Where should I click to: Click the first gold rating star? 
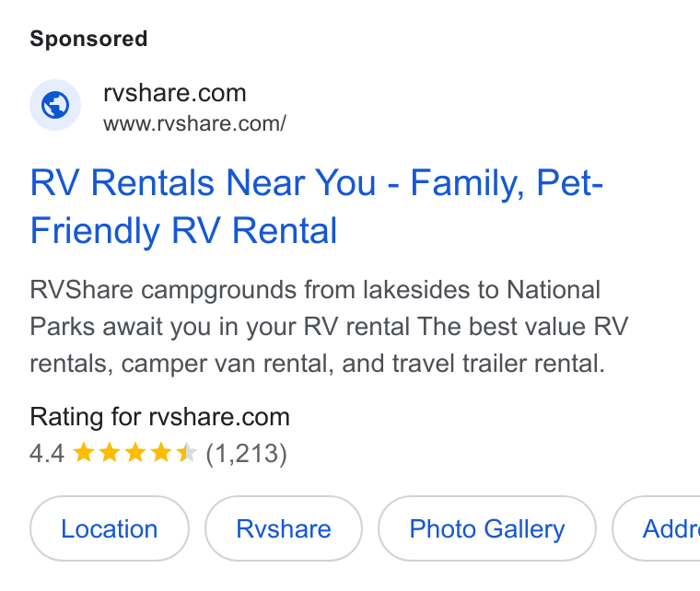coord(84,453)
